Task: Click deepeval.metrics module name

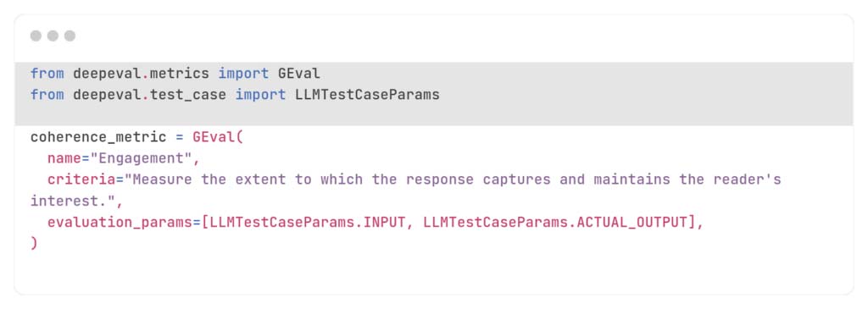Action: pos(142,74)
